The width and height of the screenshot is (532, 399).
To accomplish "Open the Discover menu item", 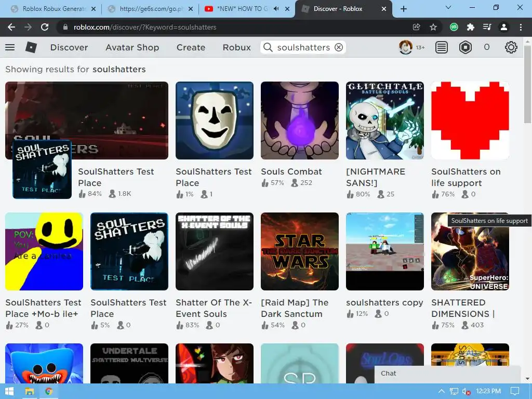I will [69, 47].
